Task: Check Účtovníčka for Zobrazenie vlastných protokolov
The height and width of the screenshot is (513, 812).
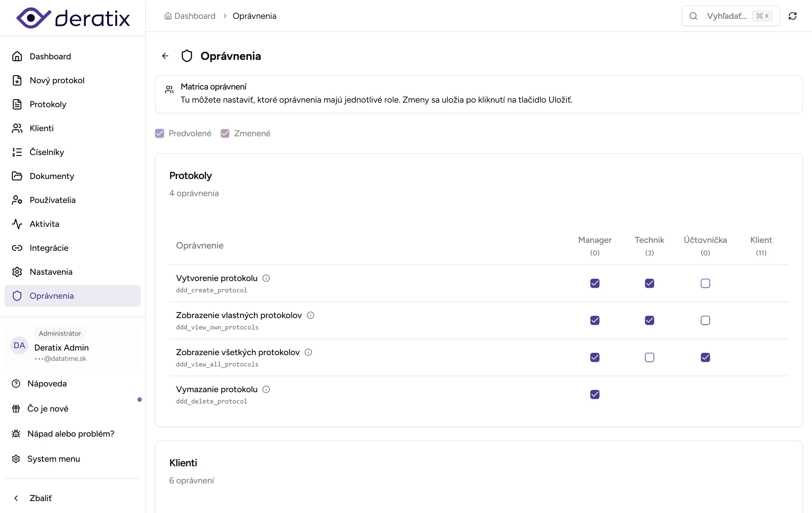Action: [705, 320]
